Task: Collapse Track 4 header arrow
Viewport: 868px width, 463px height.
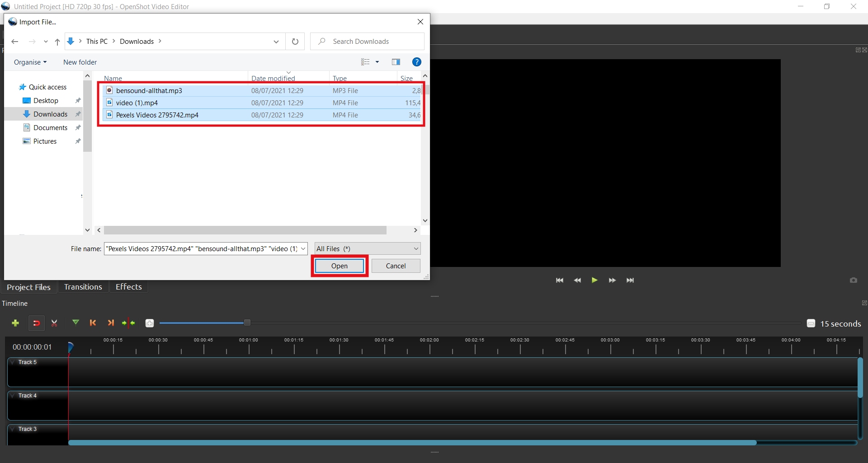Action: click(x=13, y=396)
